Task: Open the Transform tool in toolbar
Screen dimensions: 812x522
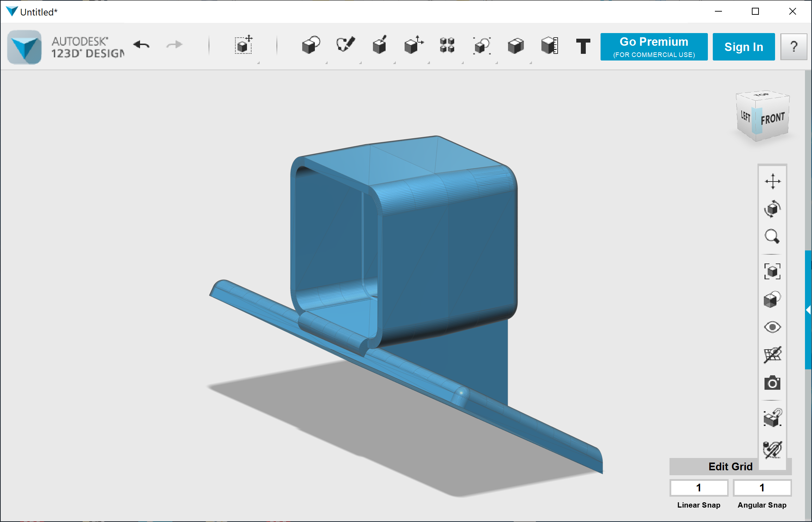Action: point(243,45)
